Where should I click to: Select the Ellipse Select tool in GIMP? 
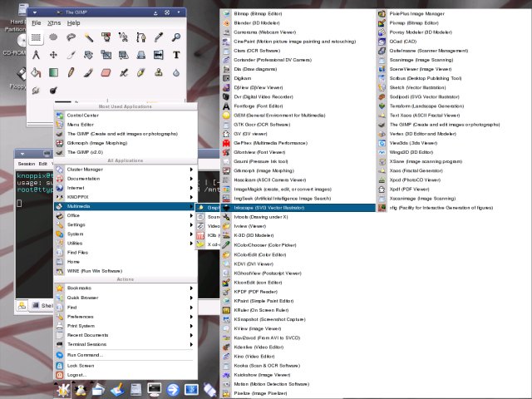pos(53,37)
